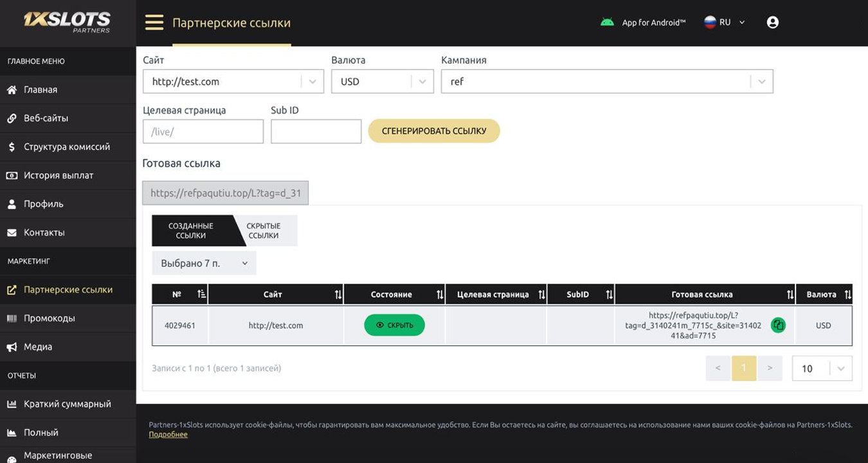Screen dimensions: 868x463
Task: Click Подробнее cookie link
Action: point(168,435)
